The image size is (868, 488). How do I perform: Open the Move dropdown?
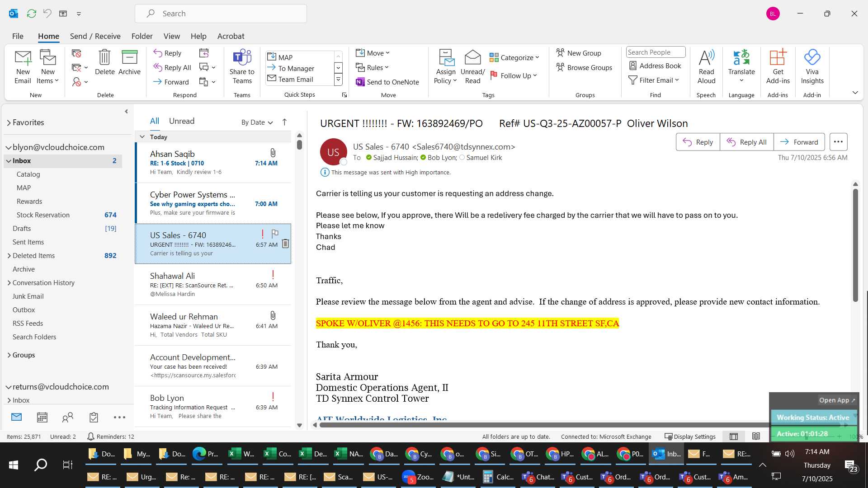(x=373, y=53)
